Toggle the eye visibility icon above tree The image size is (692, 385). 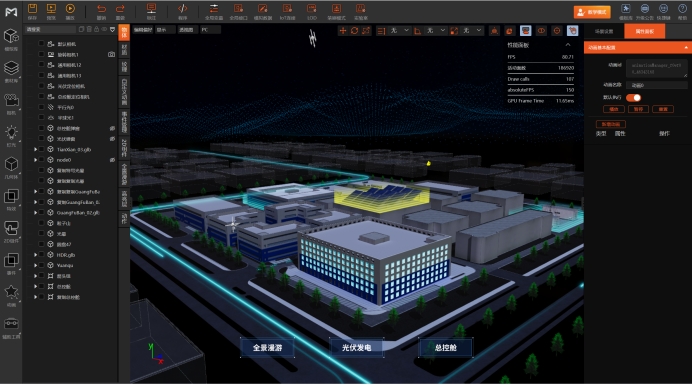click(x=104, y=29)
